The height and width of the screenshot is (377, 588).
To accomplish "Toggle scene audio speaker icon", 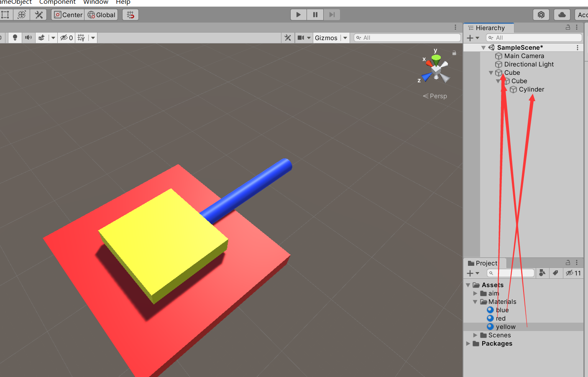I will click(x=28, y=38).
